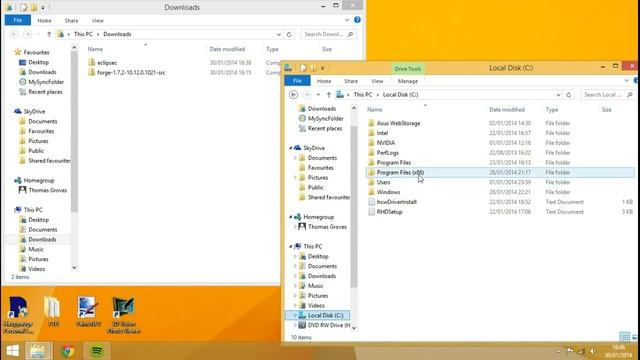Select the Users folder
Screen dimensions: 640x360
click(x=383, y=182)
